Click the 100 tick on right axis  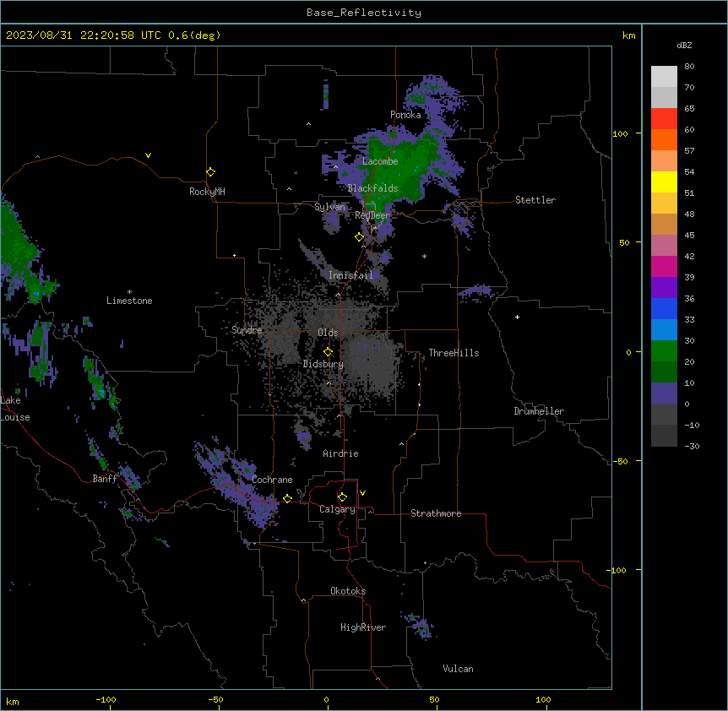(620, 133)
